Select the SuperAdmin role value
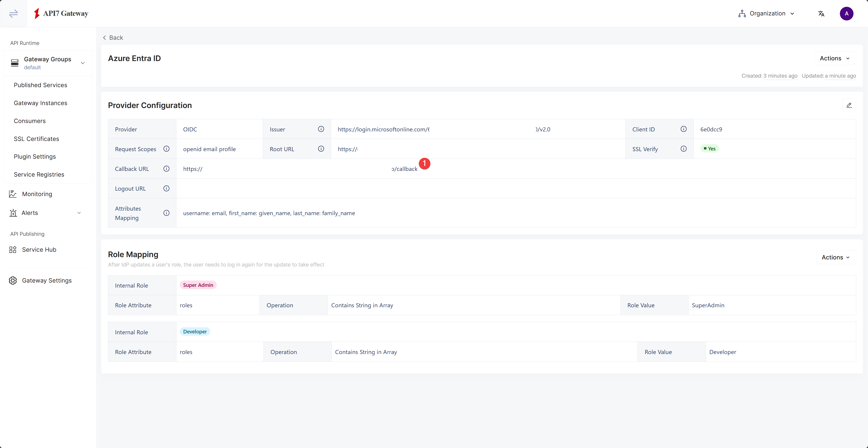The height and width of the screenshot is (448, 868). 708,305
